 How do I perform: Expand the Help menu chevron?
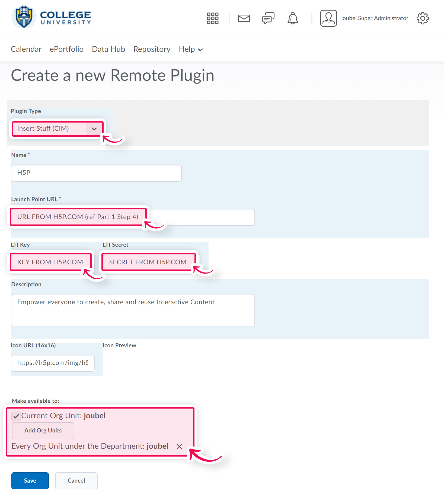200,50
